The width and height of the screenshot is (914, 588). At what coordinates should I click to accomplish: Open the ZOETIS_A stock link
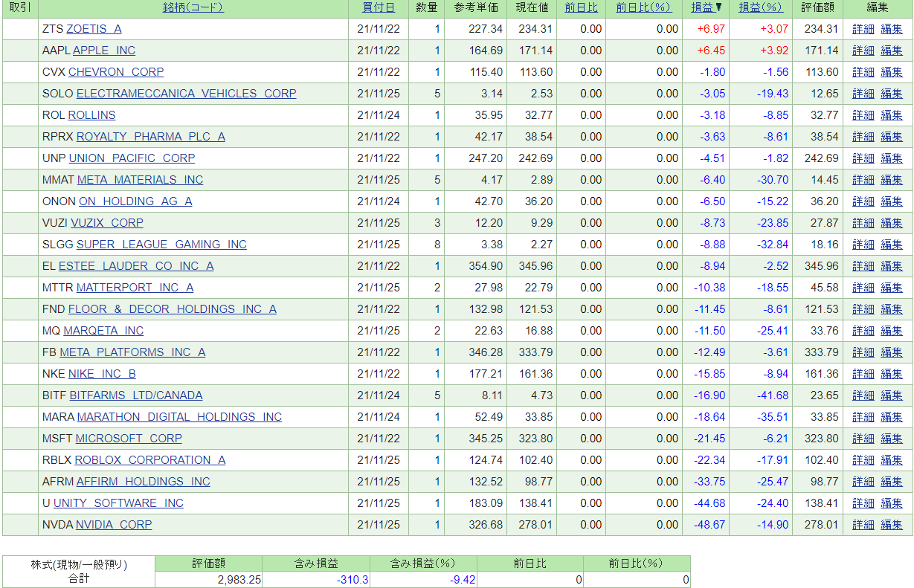(x=94, y=29)
